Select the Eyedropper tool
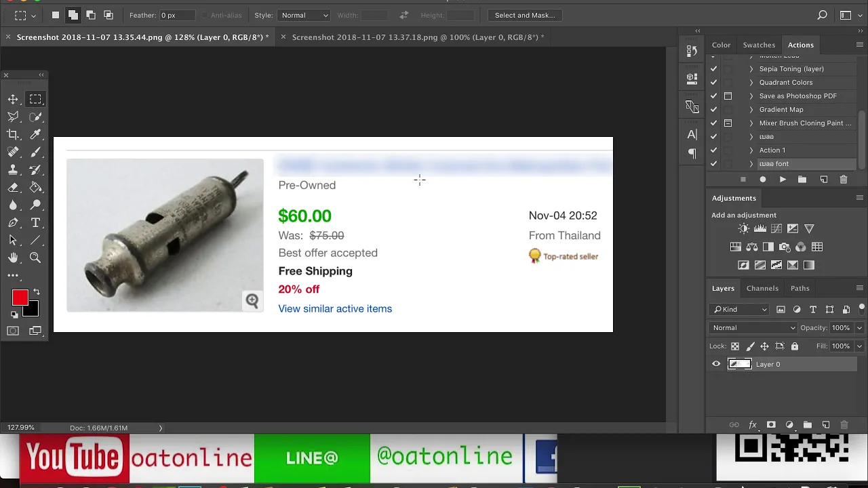Viewport: 868px width, 488px height. [35, 135]
